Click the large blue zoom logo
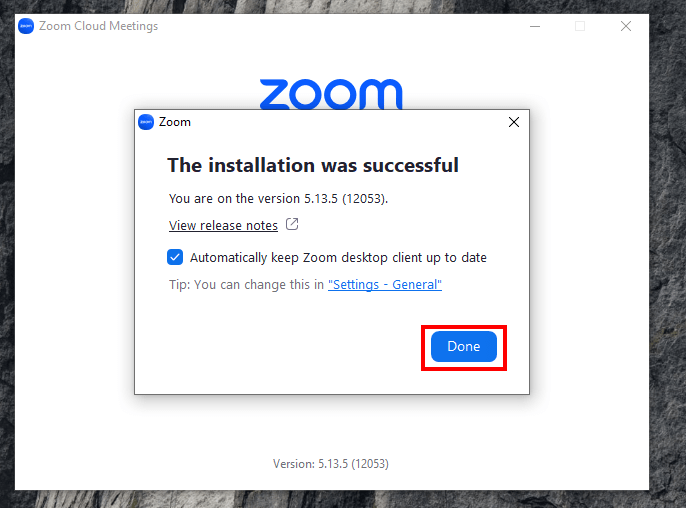686x508 pixels. tap(331, 94)
